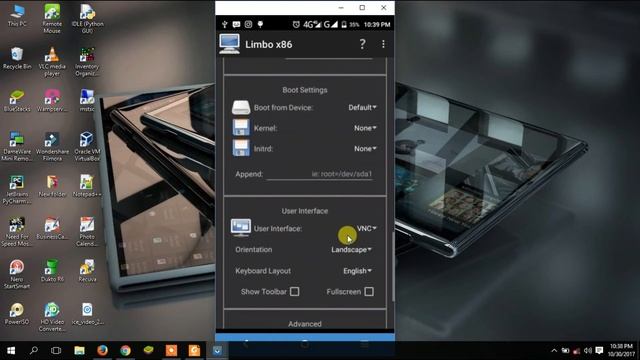Screen dimensions: 640x360
Task: Open DameWare Mini Remote desktop icon
Action: (17, 146)
